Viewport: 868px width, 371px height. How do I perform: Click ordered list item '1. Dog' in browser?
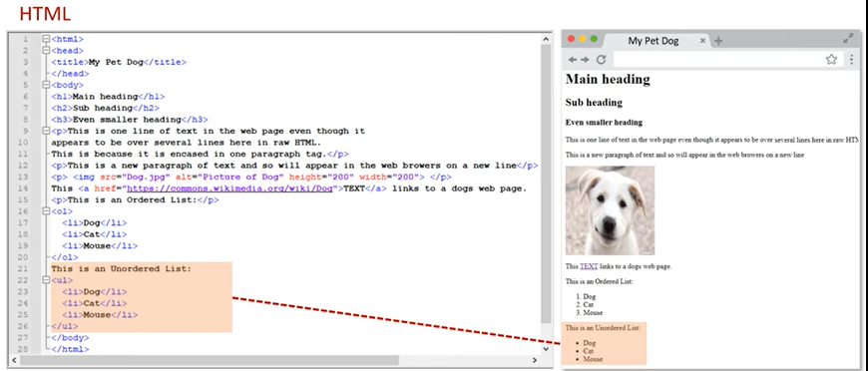586,297
